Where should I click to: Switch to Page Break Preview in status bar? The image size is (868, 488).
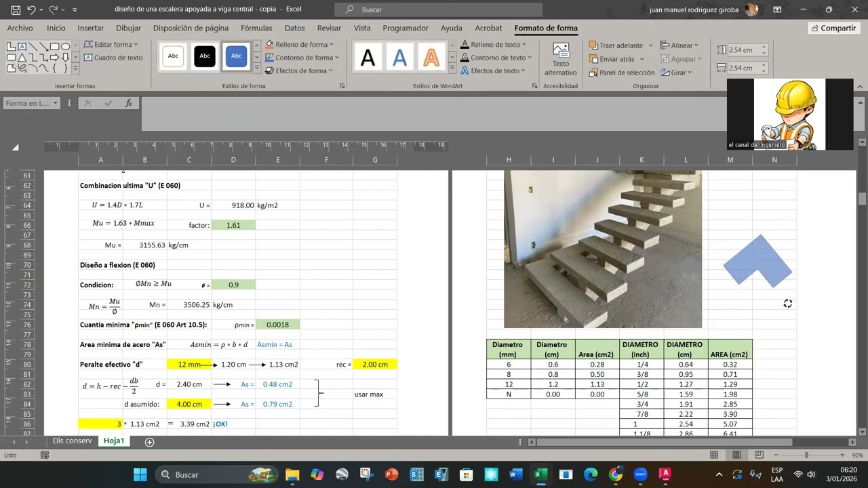(759, 455)
